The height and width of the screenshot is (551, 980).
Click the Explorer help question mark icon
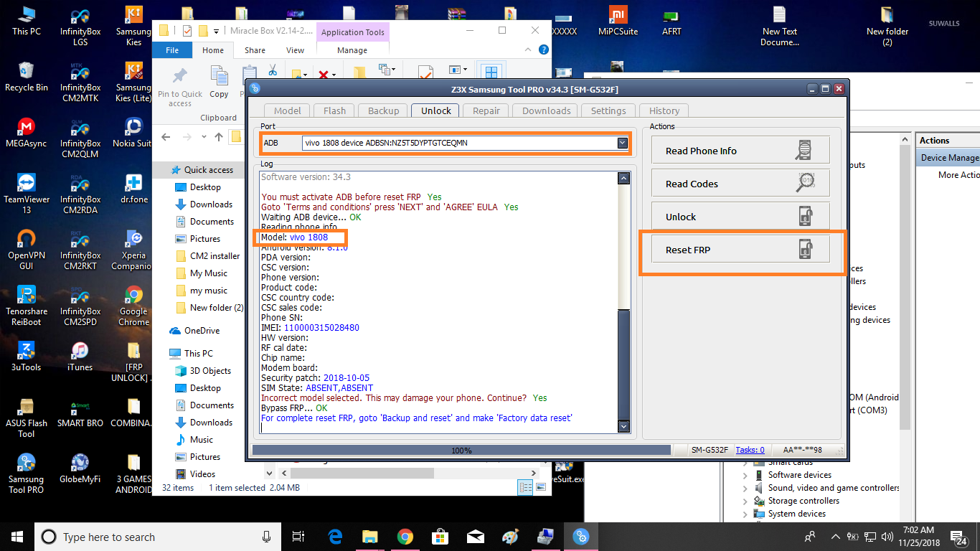[x=544, y=50]
